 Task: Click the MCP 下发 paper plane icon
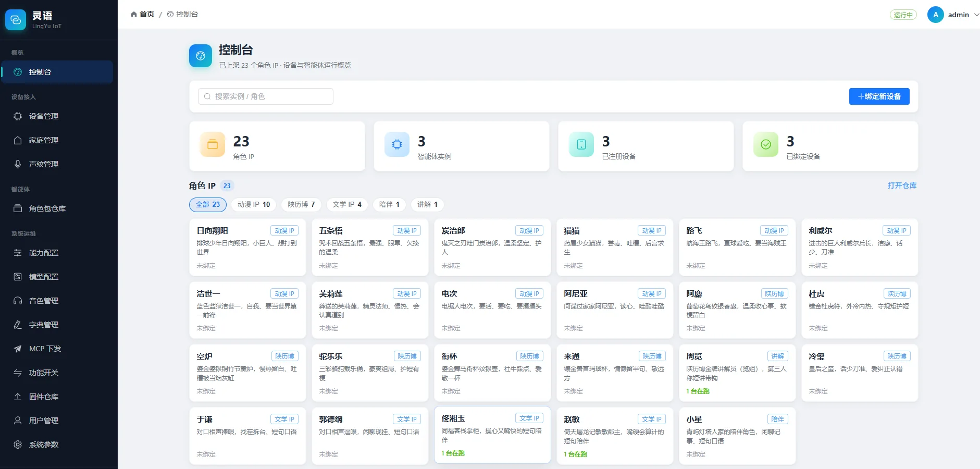click(18, 349)
